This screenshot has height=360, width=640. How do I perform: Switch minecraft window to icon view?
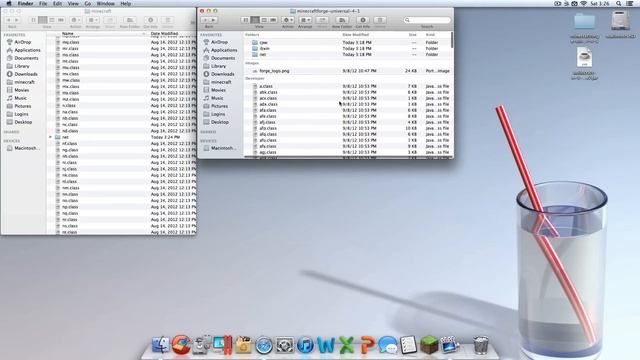pos(33,20)
